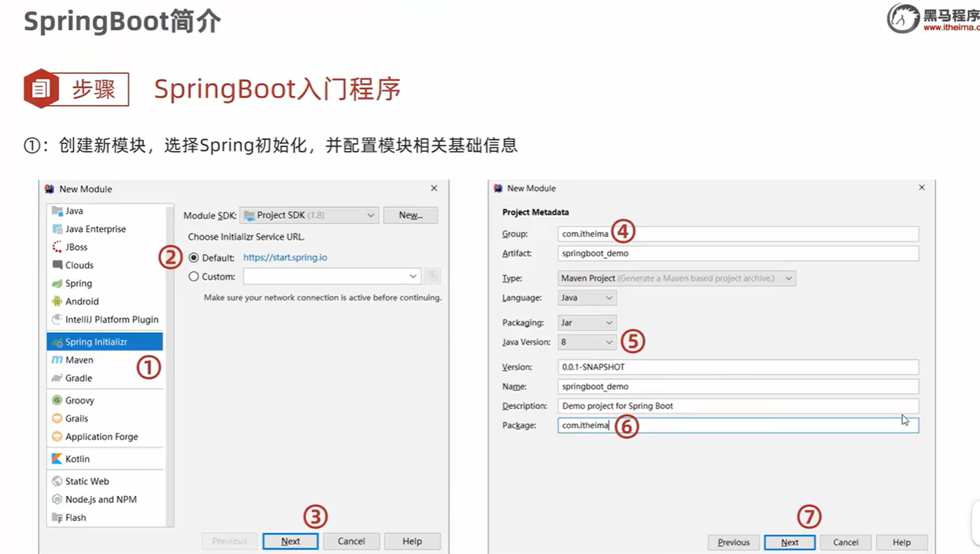Click the Choose Initializr Service URL text

246,237
